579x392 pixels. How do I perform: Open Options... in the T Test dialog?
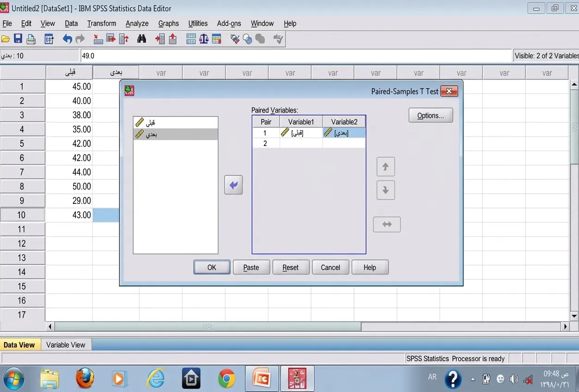431,116
